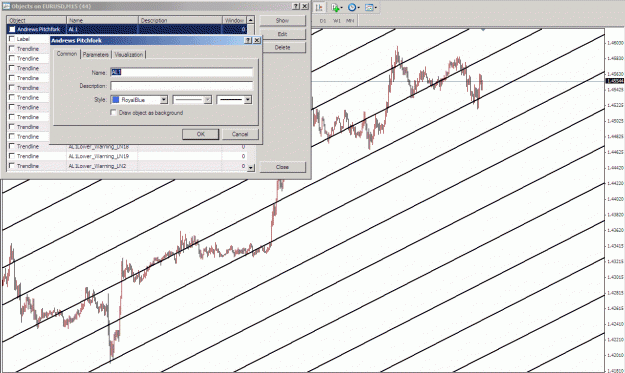This screenshot has height=373, width=625.
Task: Check the Andrews Pitchfork row checkbox
Action: point(12,29)
